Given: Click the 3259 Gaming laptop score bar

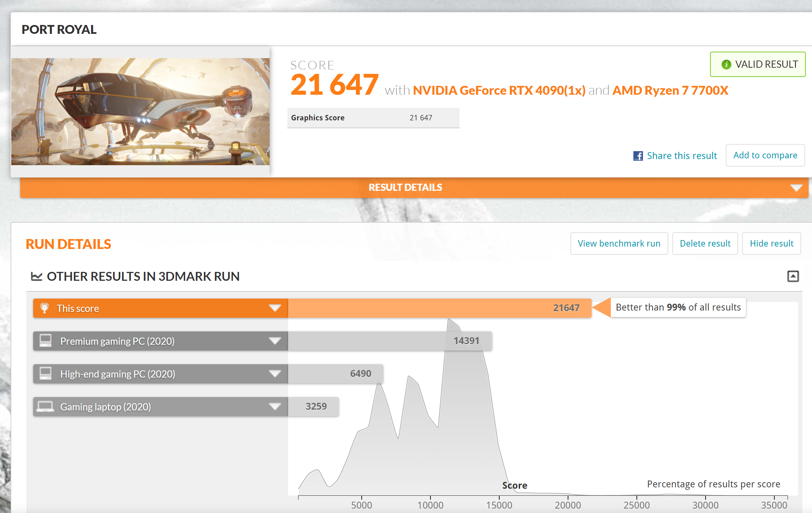Looking at the screenshot, I should (x=313, y=407).
